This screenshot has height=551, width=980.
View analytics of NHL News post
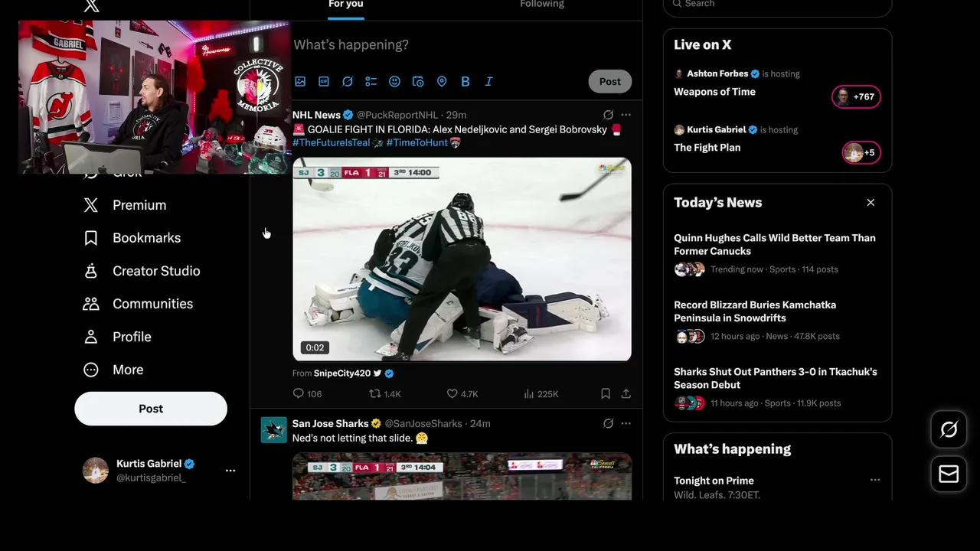pos(541,393)
